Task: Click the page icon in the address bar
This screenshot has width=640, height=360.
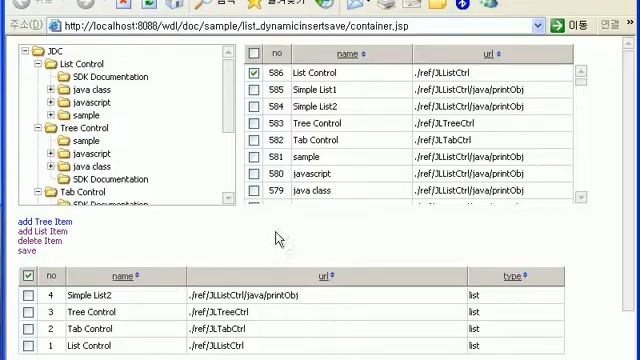Action: [x=54, y=26]
